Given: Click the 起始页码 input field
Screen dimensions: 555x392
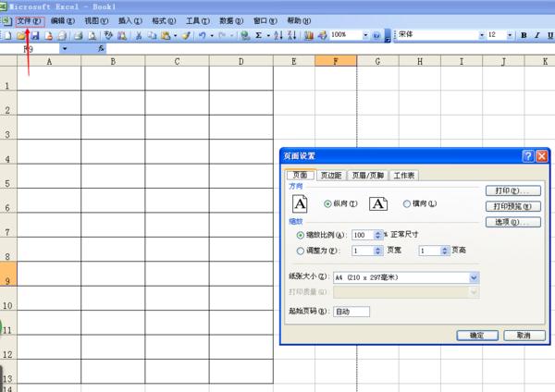Looking at the screenshot, I should click(x=351, y=311).
